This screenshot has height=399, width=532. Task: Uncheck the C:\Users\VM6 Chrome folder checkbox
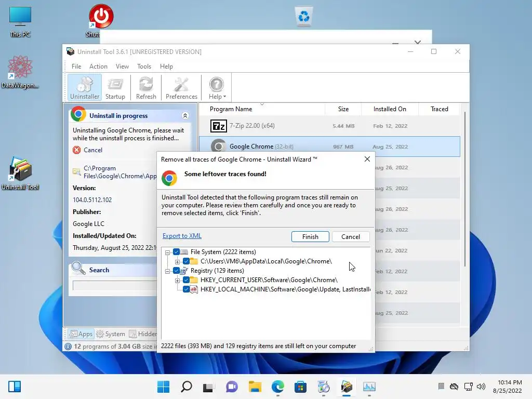[187, 261]
